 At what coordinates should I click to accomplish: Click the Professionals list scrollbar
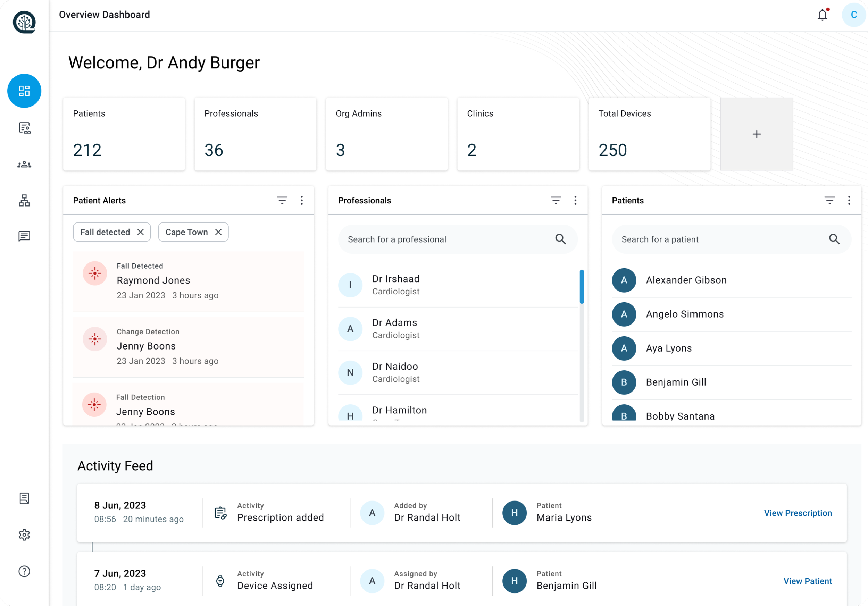[582, 286]
